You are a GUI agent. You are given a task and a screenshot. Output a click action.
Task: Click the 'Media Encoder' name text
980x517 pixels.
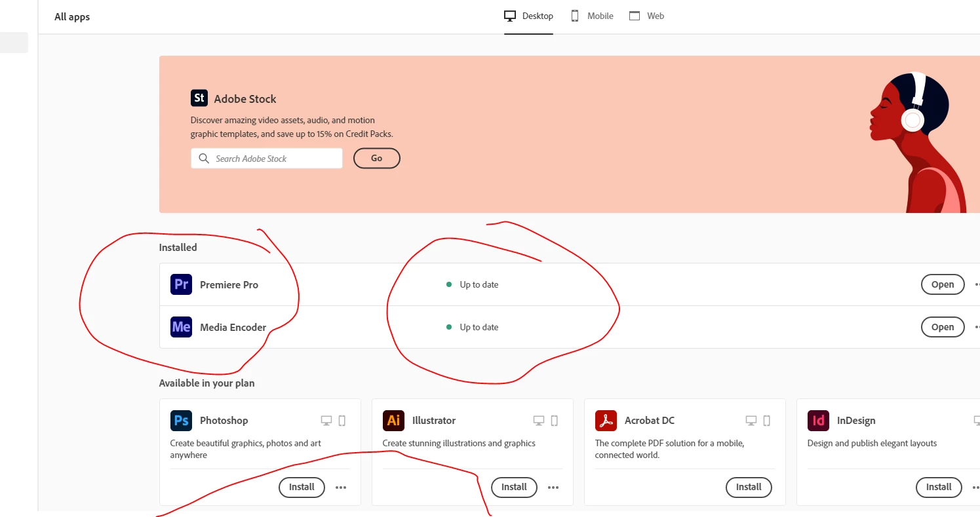[233, 327]
